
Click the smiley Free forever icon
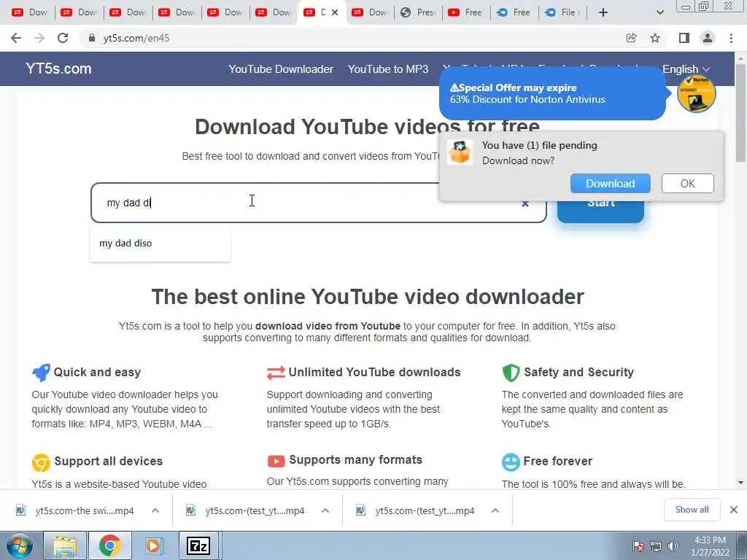point(511,462)
